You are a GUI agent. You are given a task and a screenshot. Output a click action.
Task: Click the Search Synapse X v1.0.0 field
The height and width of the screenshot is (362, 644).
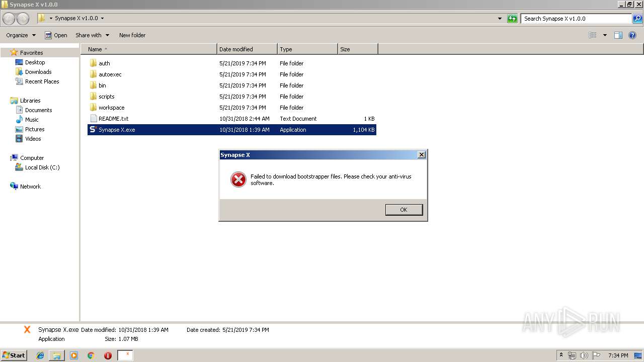pos(577,19)
